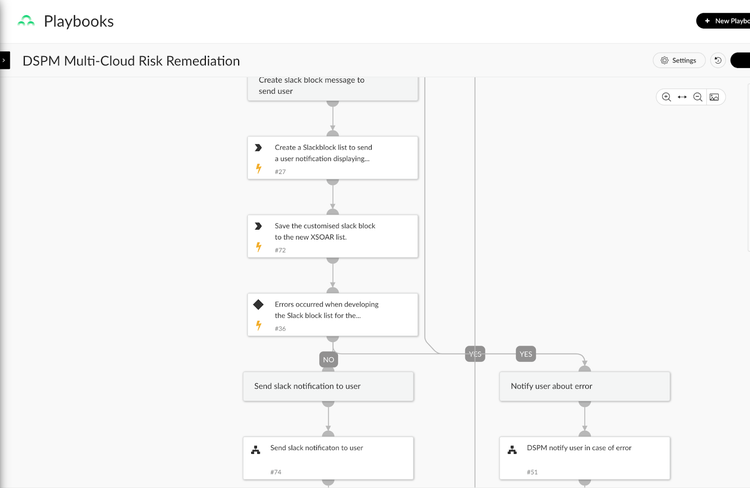Zoom in on the playbook canvas

coord(666,97)
